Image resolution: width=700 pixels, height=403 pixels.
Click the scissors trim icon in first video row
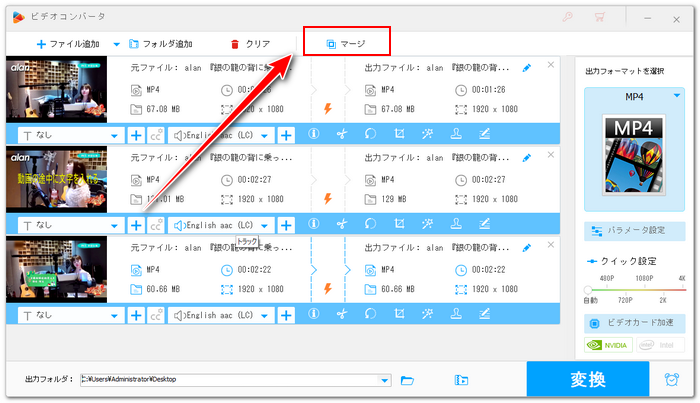342,135
